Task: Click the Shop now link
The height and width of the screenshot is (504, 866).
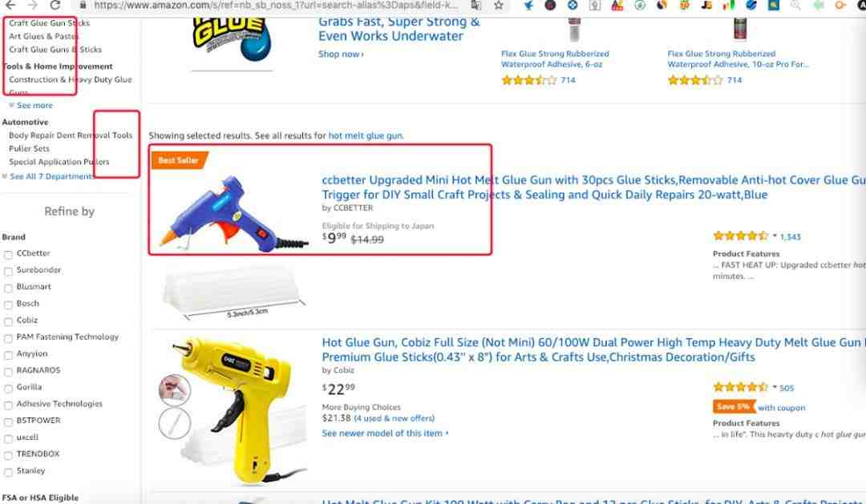Action: click(x=341, y=54)
